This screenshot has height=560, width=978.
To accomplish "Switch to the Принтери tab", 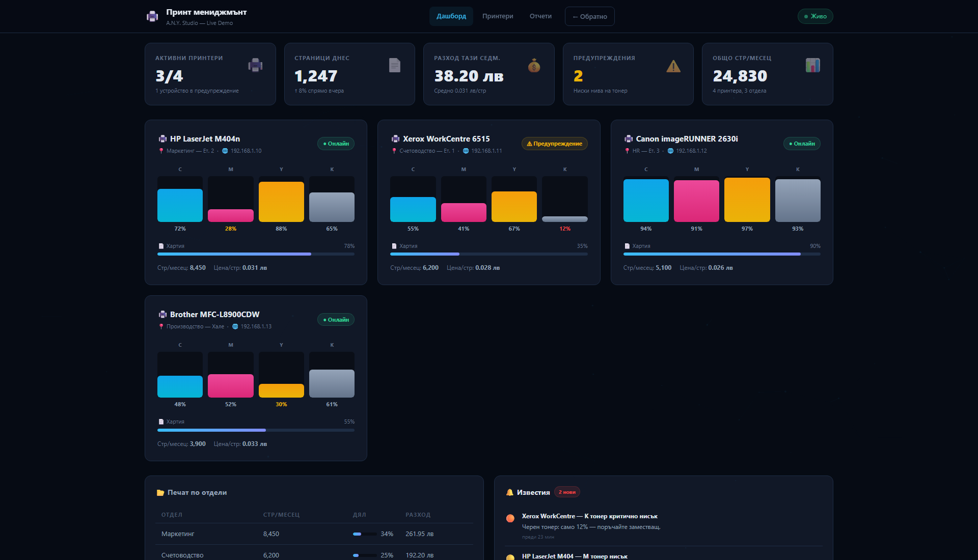I will pos(498,16).
